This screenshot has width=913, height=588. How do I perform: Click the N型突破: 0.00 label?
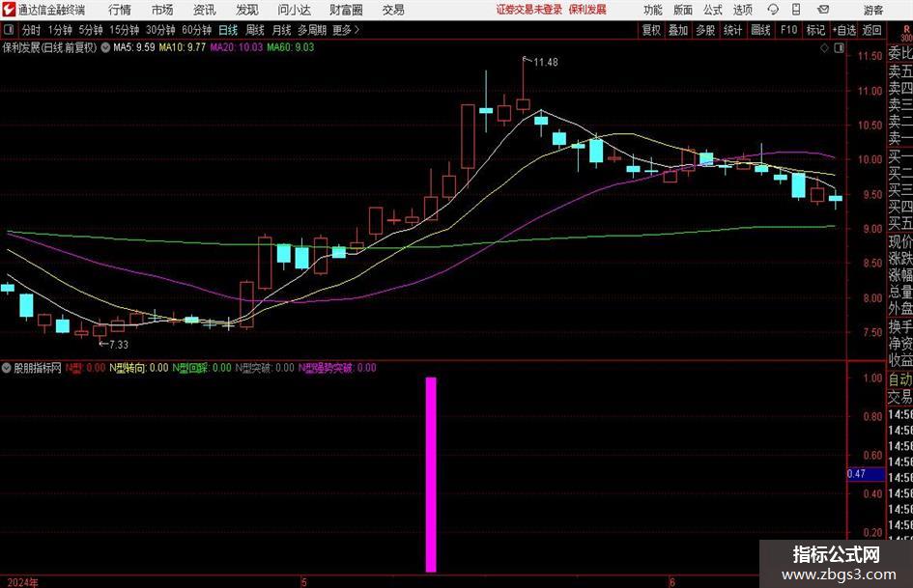point(265,368)
